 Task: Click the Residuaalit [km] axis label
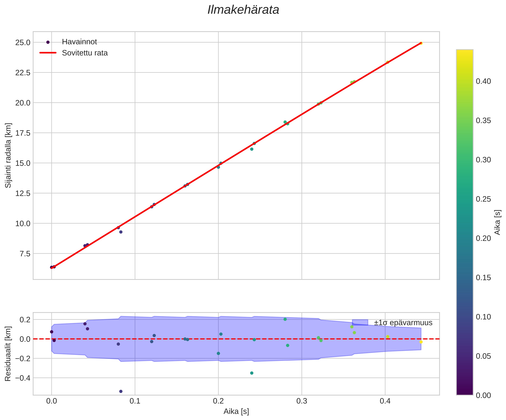[8, 354]
